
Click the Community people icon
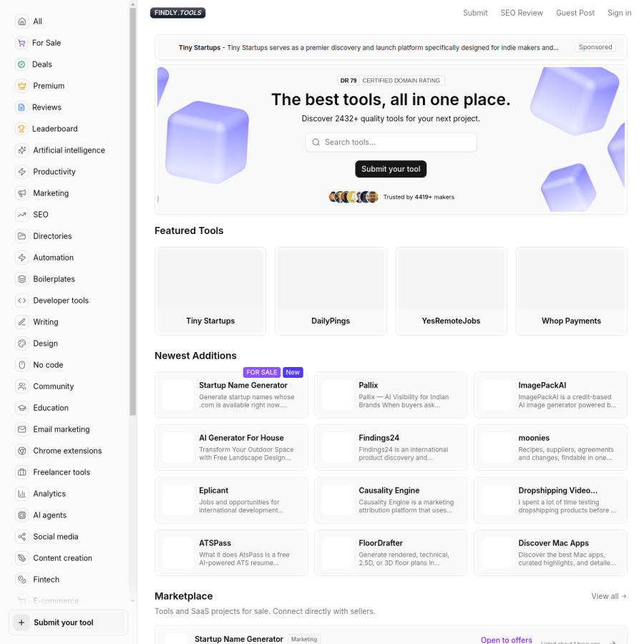(22, 386)
